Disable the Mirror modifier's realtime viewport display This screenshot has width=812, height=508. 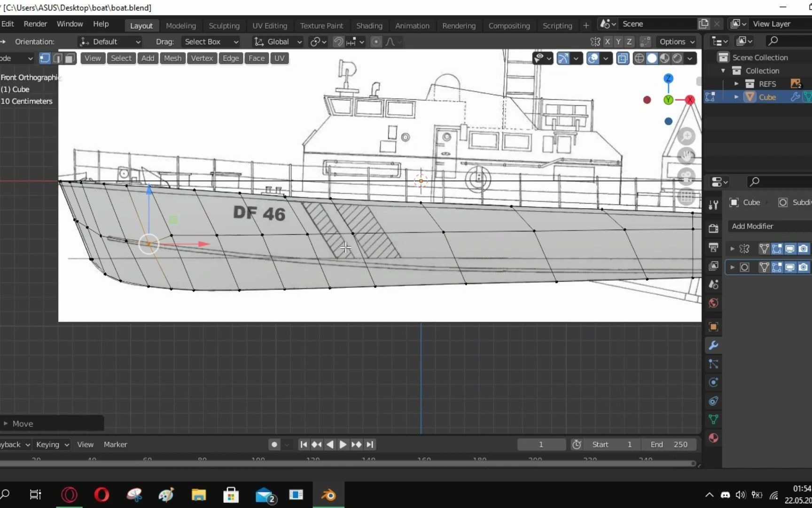tap(790, 248)
